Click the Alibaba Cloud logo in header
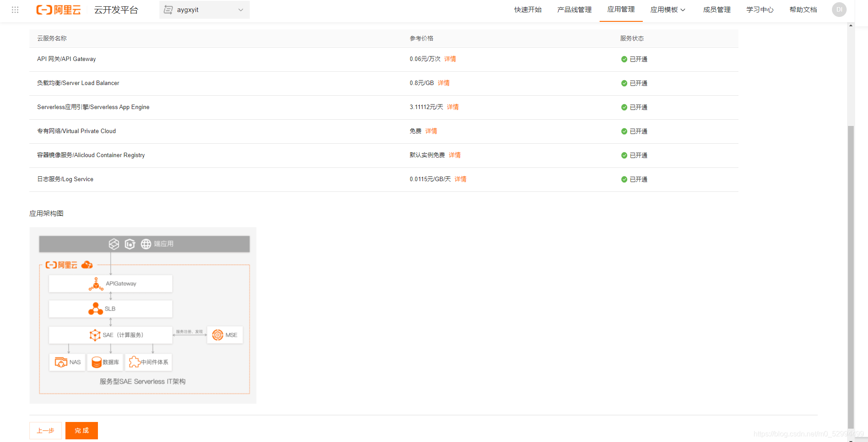 58,10
